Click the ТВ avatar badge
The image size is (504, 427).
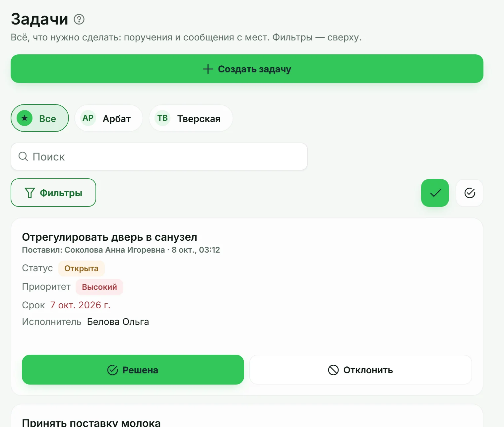point(162,118)
